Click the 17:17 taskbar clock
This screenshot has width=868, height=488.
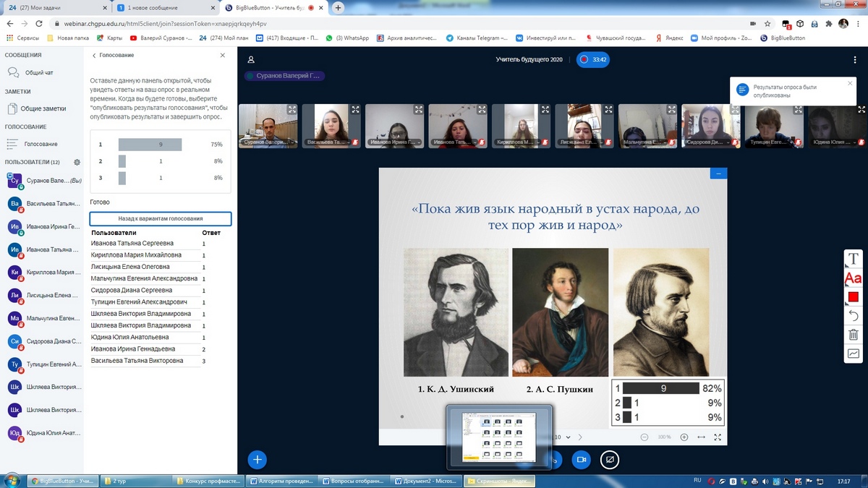coord(843,481)
